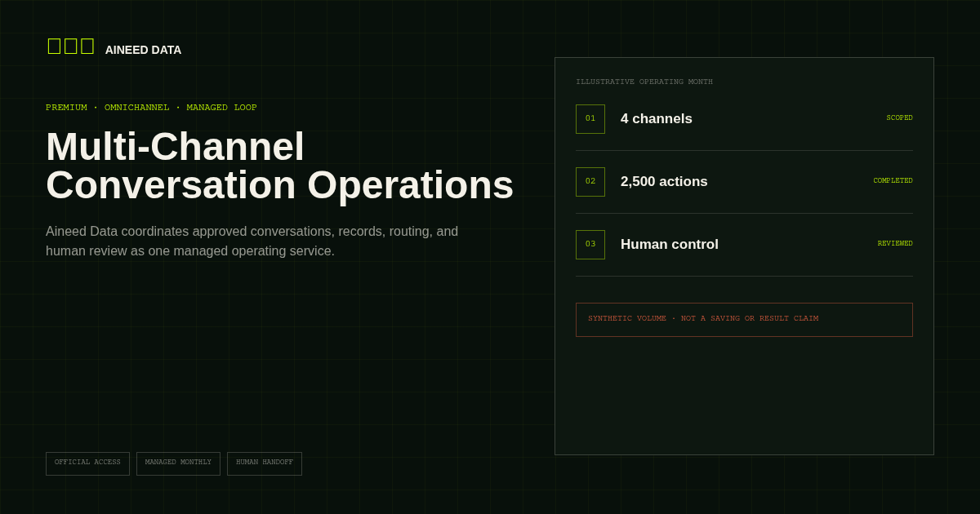Click the REVIEWED status label
The width and height of the screenshot is (980, 514).
coord(895,244)
